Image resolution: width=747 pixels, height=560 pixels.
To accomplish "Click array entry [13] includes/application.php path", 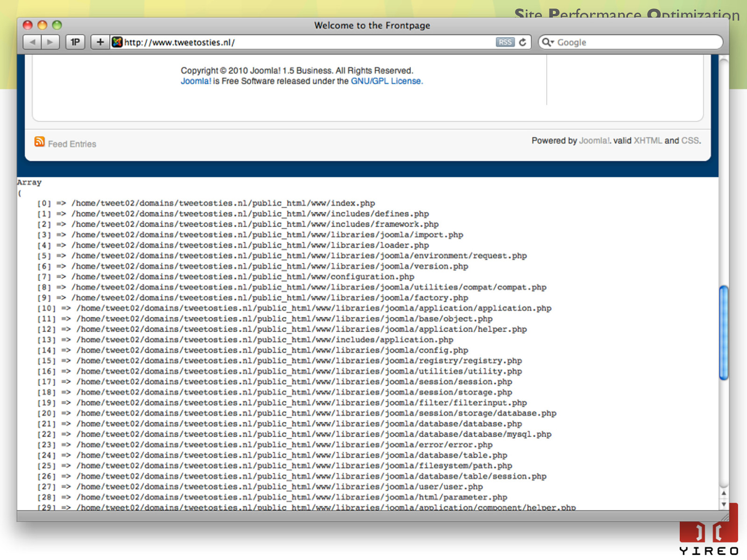I will [x=265, y=340].
